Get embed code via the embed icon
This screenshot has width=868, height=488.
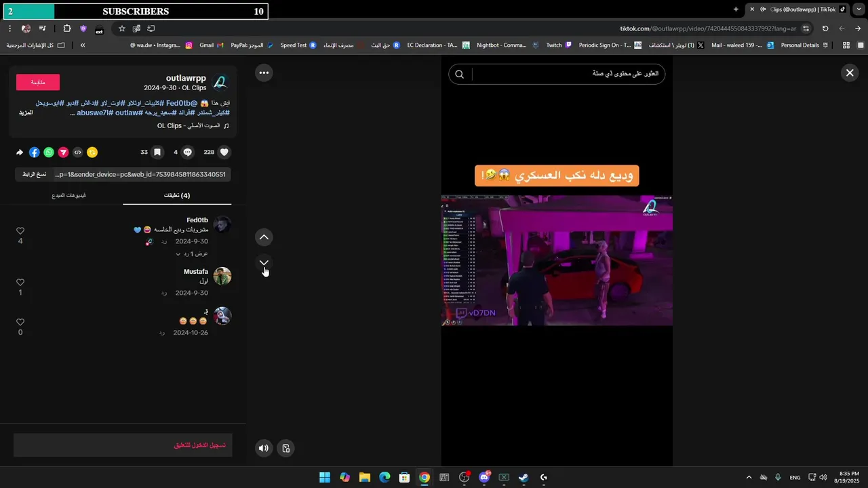(77, 152)
